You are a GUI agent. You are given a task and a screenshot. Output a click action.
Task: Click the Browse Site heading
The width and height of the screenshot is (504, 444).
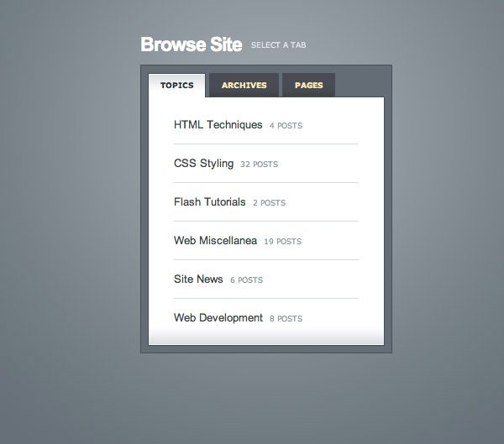pos(192,44)
